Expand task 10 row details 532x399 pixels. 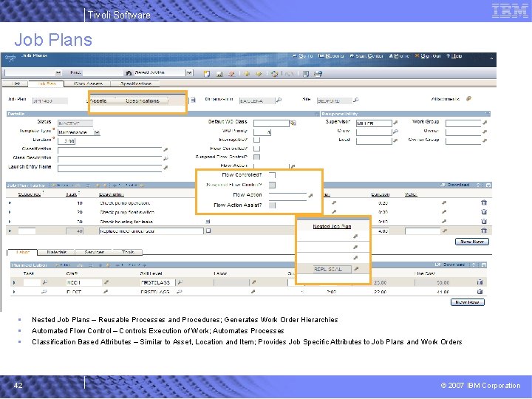tap(10, 203)
